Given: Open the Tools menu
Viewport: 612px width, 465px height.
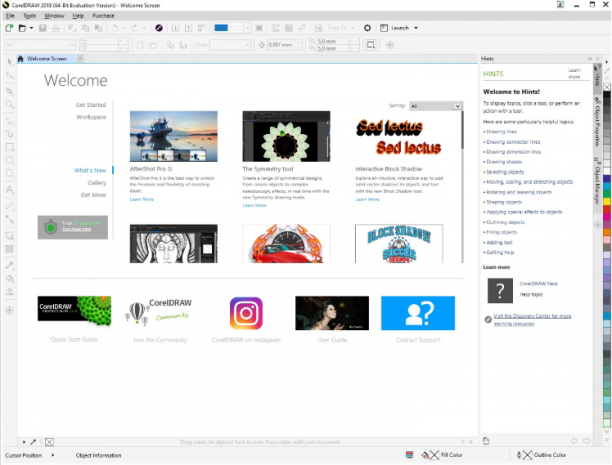Looking at the screenshot, I should click(30, 16).
